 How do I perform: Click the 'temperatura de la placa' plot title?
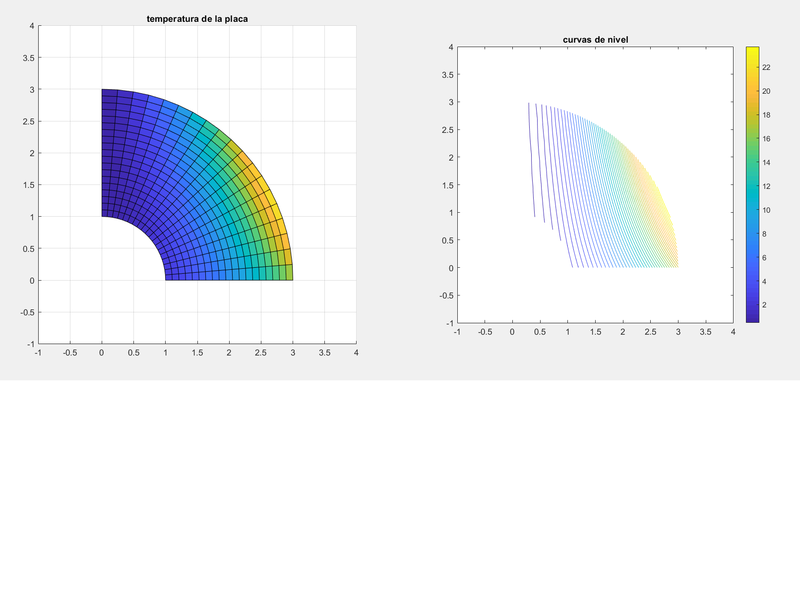(197, 19)
